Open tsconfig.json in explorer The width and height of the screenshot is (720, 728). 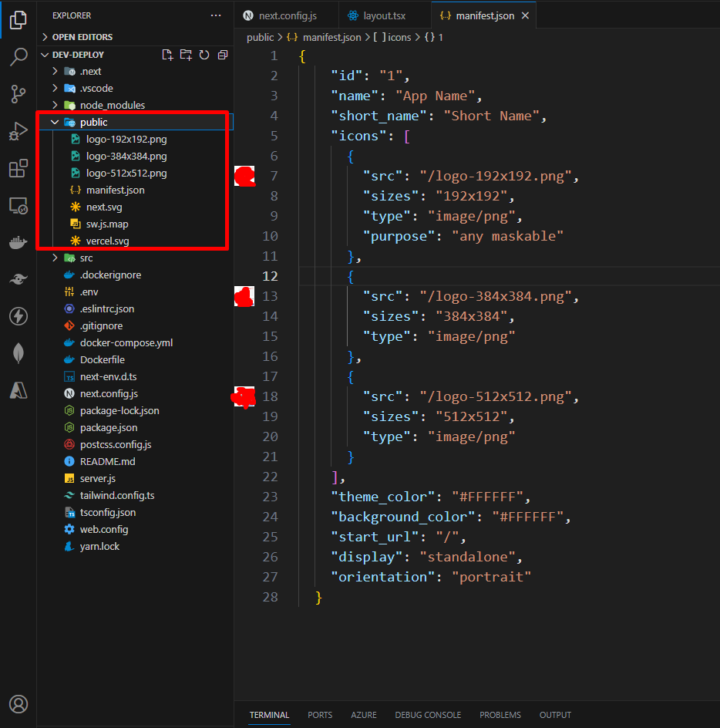[x=135, y=513]
